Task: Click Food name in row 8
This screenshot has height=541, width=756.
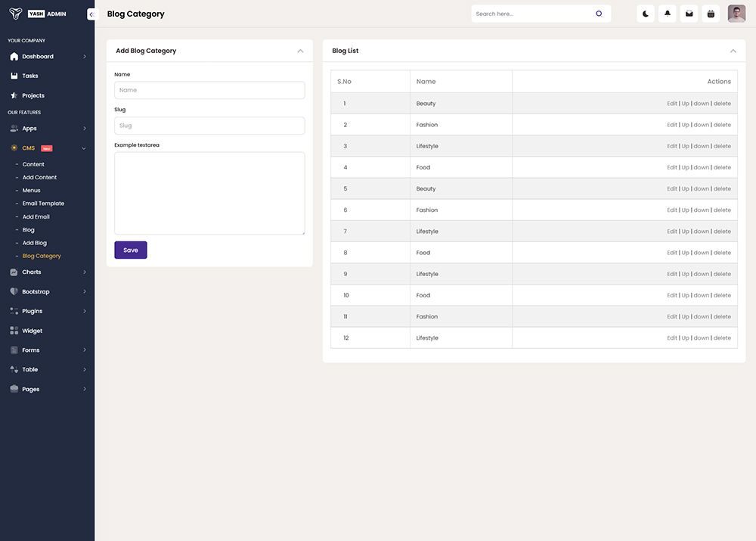Action: tap(423, 253)
